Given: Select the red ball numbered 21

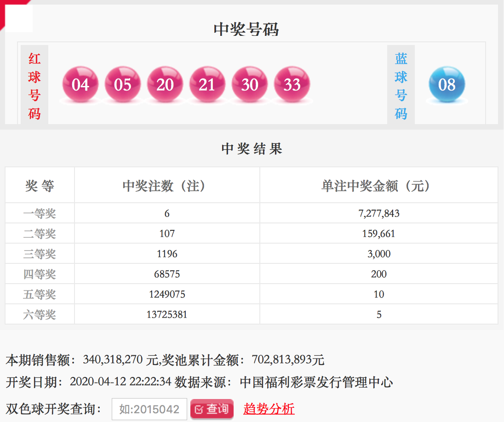Looking at the screenshot, I should [207, 85].
